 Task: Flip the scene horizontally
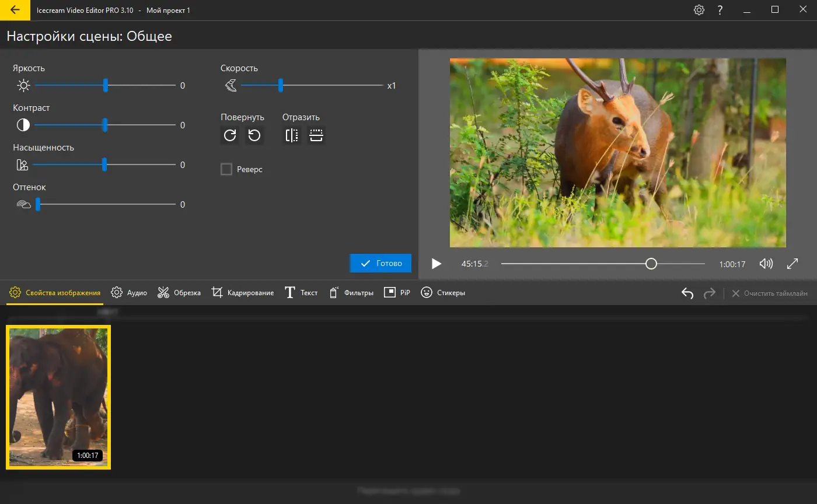point(292,135)
